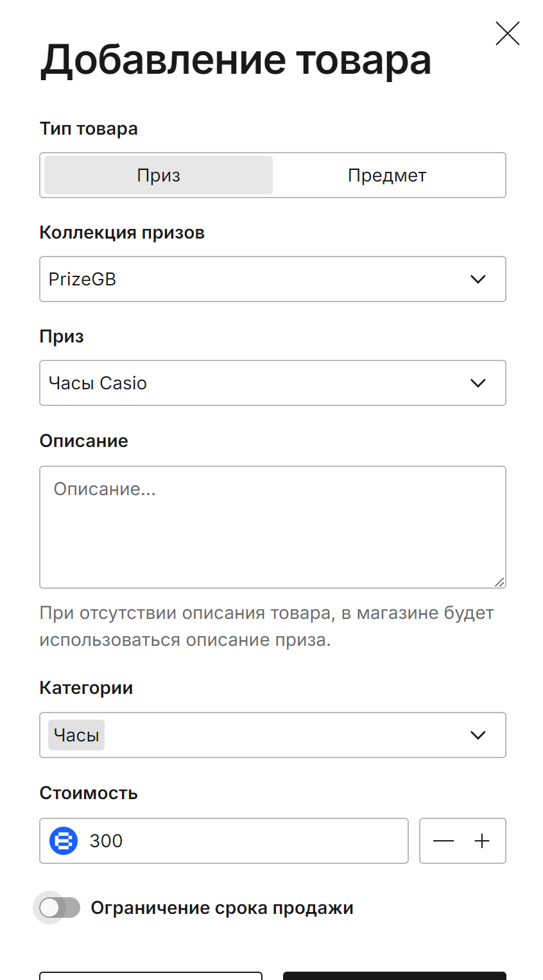Image resolution: width=543 pixels, height=980 pixels.
Task: Open the Приз selection dropdown
Action: click(273, 383)
